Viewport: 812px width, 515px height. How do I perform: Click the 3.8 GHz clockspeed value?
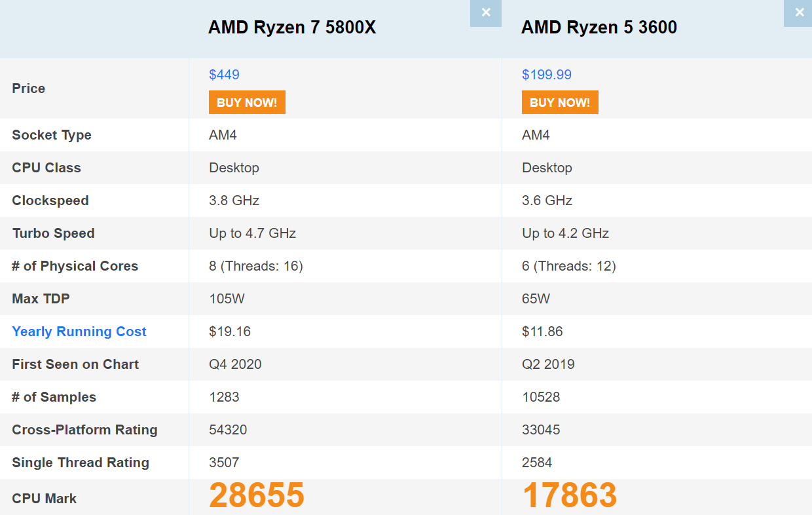tap(234, 200)
